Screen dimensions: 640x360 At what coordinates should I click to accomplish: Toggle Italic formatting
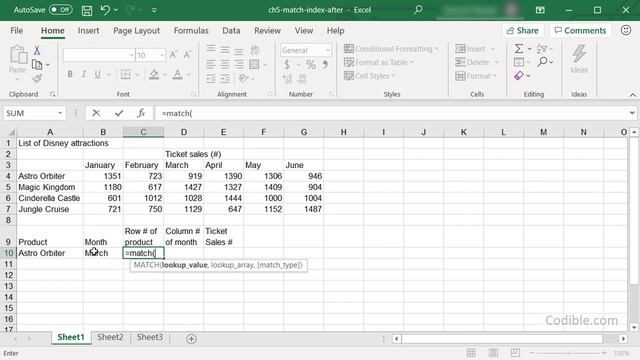84,74
